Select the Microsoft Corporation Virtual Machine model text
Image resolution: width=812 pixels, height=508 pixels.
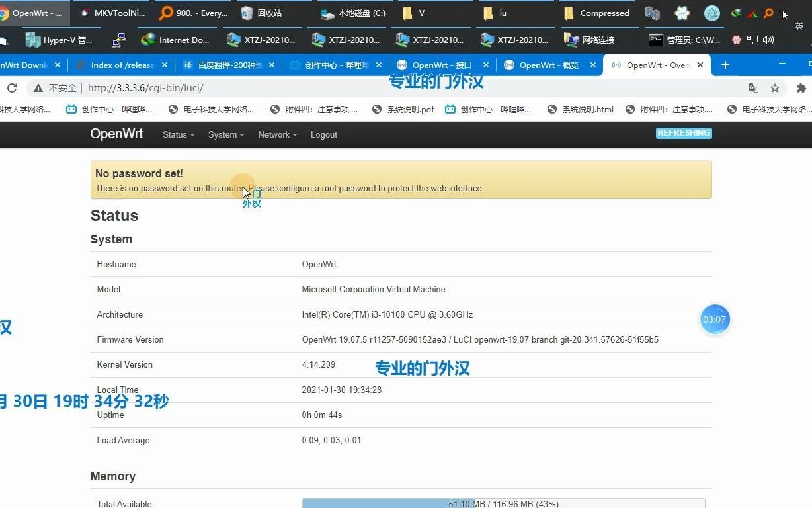pyautogui.click(x=374, y=289)
